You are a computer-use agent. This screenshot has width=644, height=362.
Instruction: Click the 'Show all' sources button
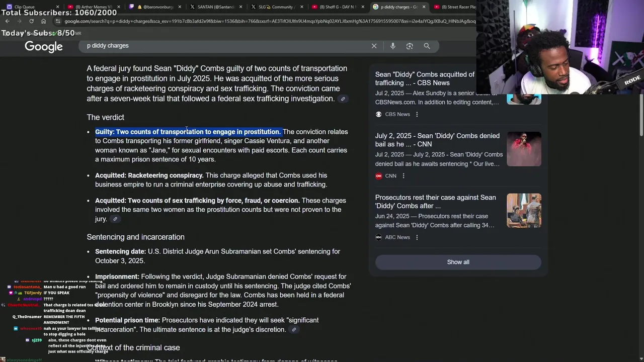(458, 262)
